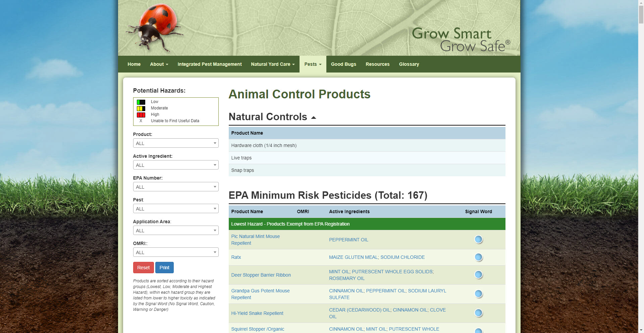Open Squirrel Stopper /Organic product link
The width and height of the screenshot is (644, 333).
click(x=258, y=329)
